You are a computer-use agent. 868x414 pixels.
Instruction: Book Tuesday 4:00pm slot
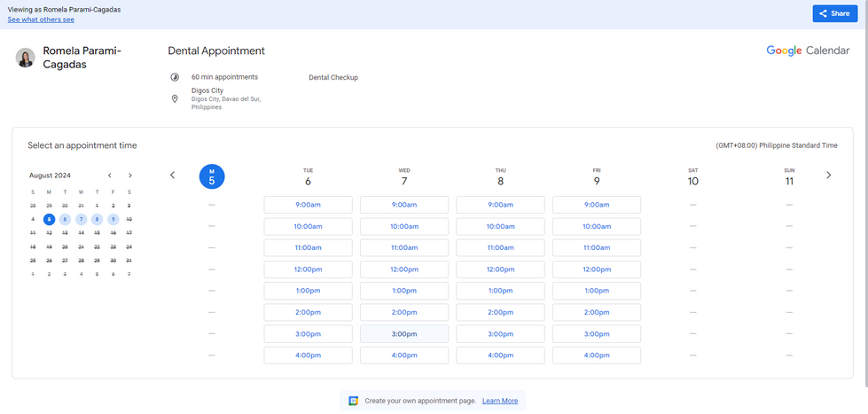tap(308, 355)
